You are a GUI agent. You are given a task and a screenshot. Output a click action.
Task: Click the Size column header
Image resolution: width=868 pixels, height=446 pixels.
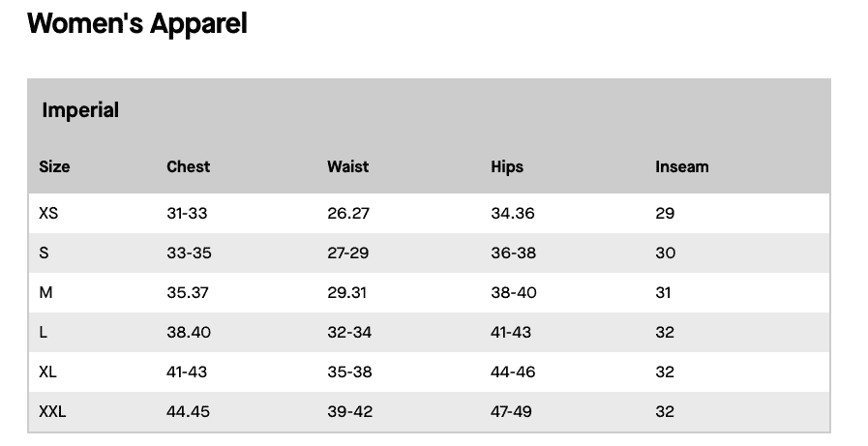point(54,166)
